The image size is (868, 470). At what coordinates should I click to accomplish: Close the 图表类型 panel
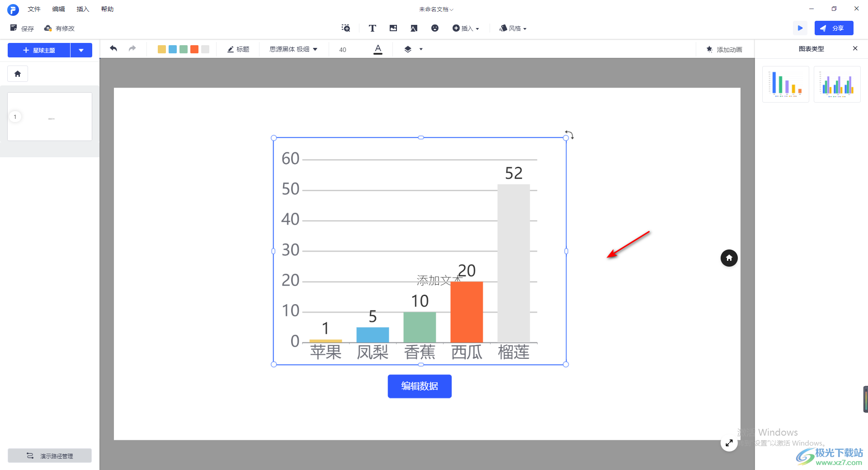(855, 48)
